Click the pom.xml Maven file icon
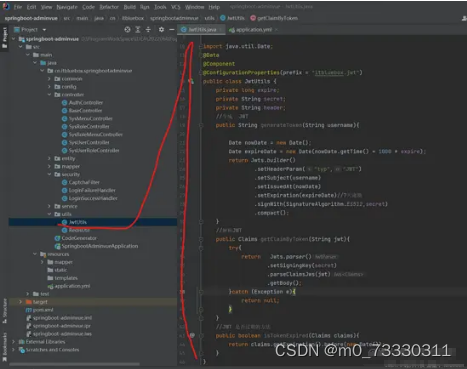467x369 pixels. coord(29,310)
